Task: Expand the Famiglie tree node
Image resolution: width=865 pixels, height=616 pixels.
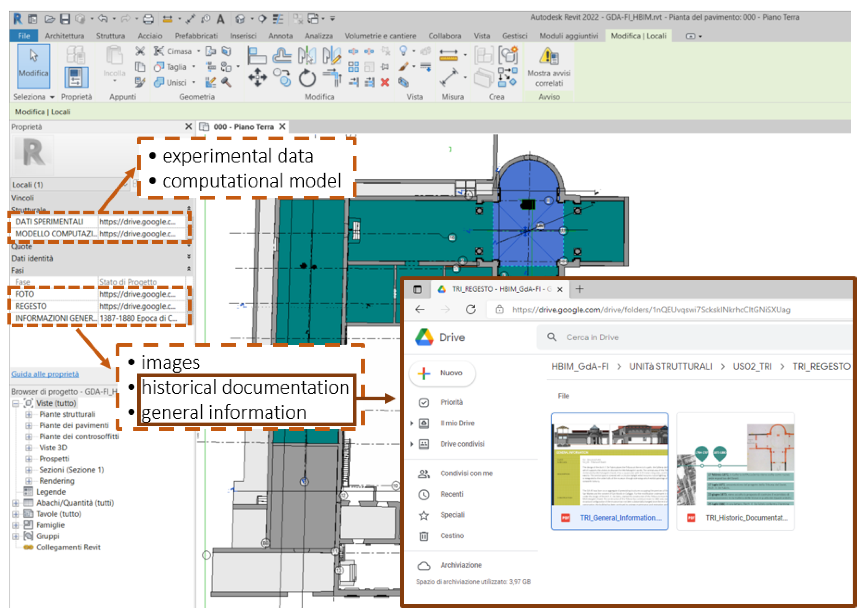Action: click(x=16, y=525)
